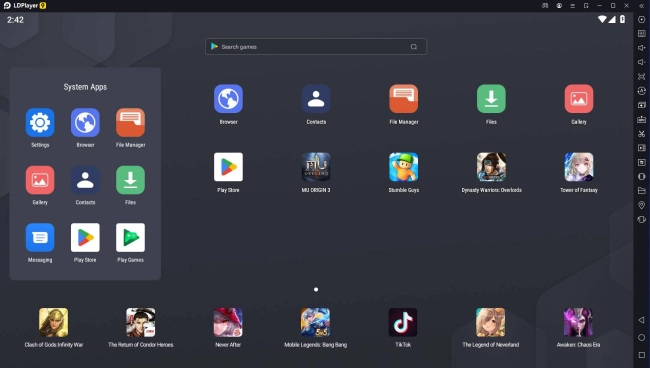Click the Search games field
The image size is (650, 368).
(315, 47)
